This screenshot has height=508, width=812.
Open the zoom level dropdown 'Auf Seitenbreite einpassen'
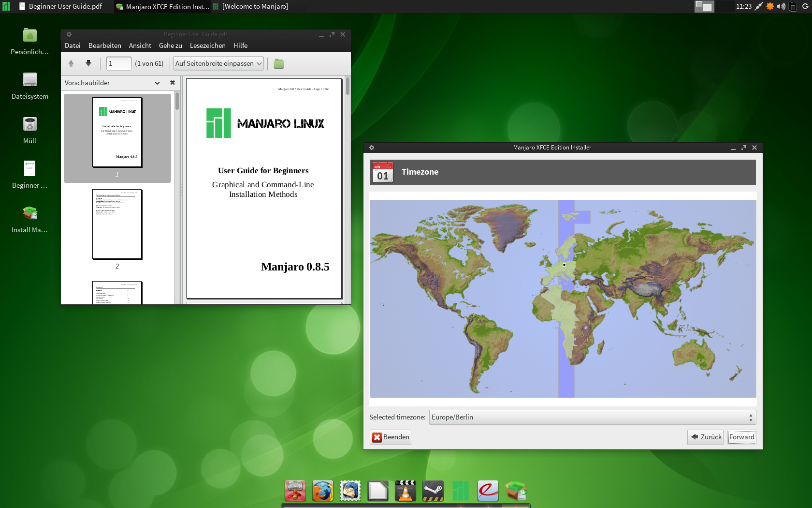(218, 63)
